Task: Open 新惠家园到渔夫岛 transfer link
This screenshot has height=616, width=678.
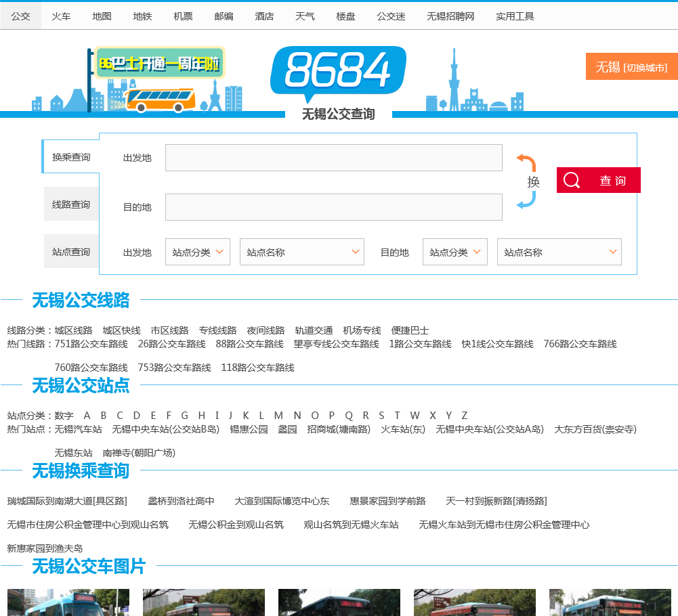Action: (45, 548)
